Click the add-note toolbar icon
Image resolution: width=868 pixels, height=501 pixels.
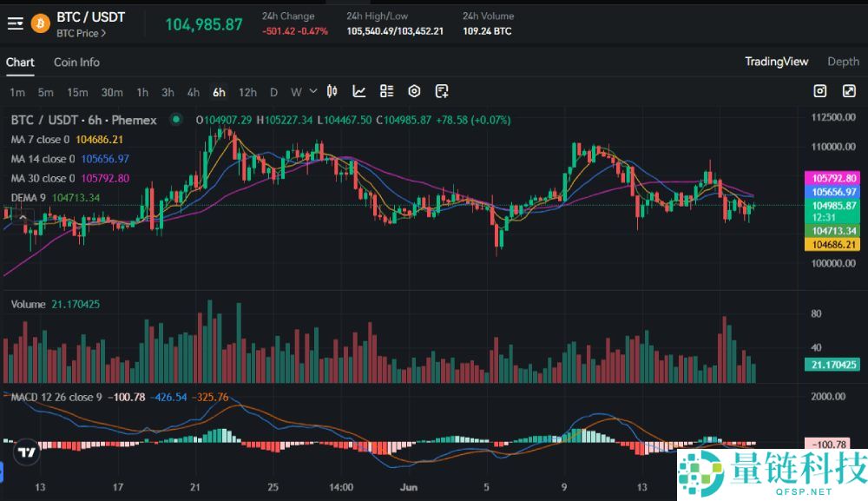[441, 91]
